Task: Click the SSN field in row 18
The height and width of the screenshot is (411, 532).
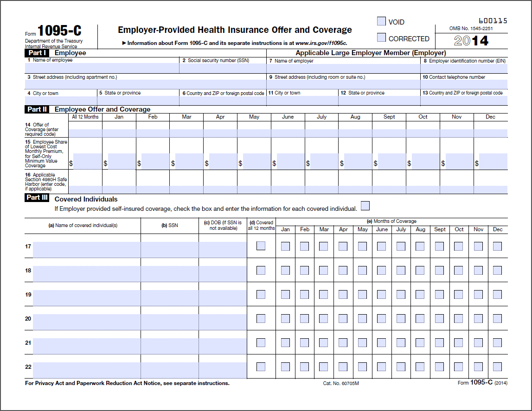Action: click(x=170, y=273)
